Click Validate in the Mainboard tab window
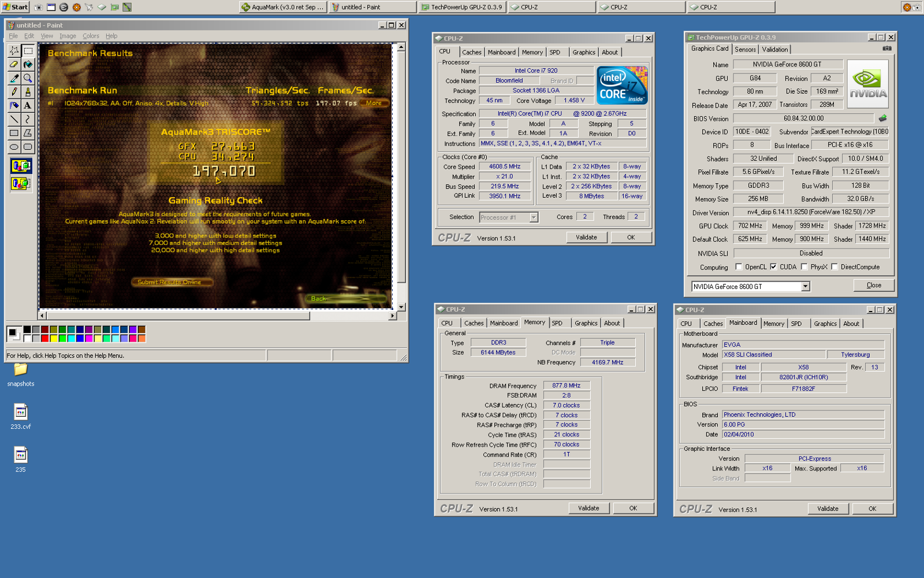 828,509
